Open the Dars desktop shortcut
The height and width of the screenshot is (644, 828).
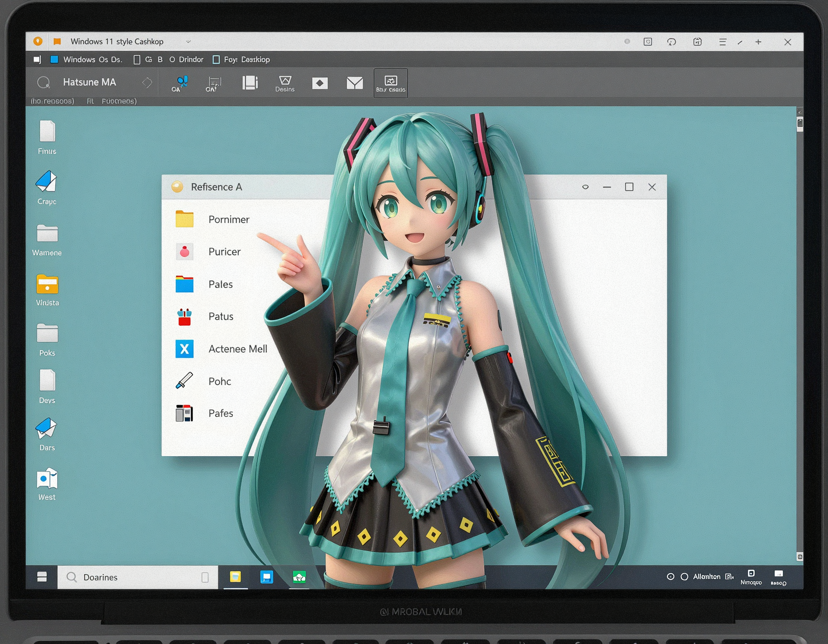tap(47, 434)
